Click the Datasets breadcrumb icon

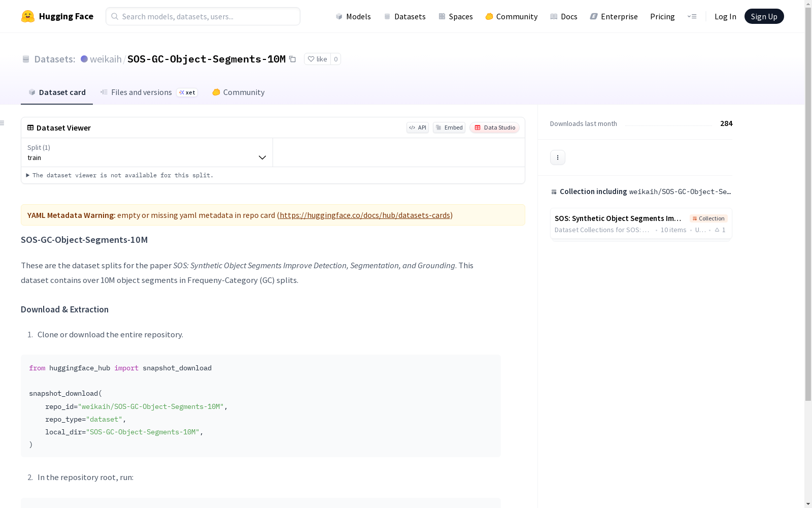tap(26, 59)
